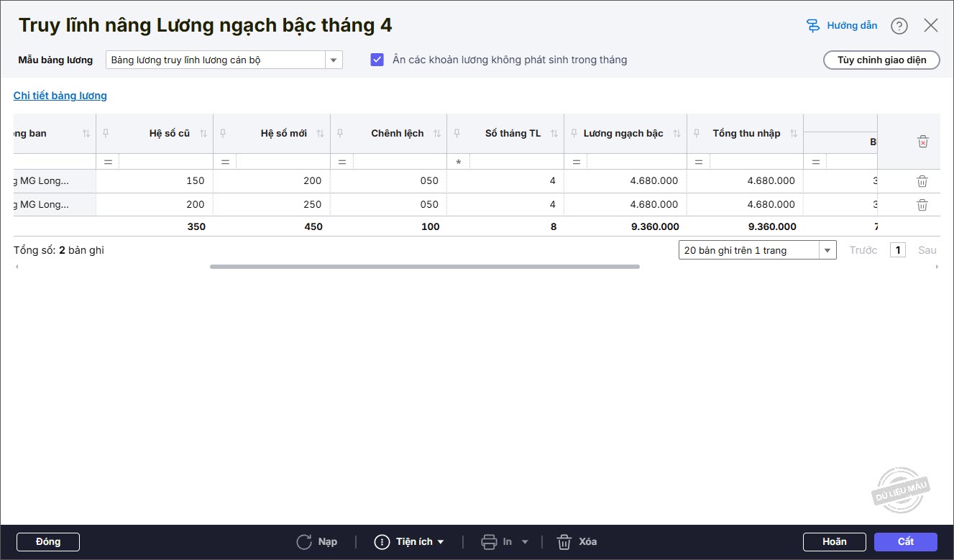Image resolution: width=954 pixels, height=560 pixels.
Task: Click the Số tháng TL filter input field
Action: (x=515, y=162)
